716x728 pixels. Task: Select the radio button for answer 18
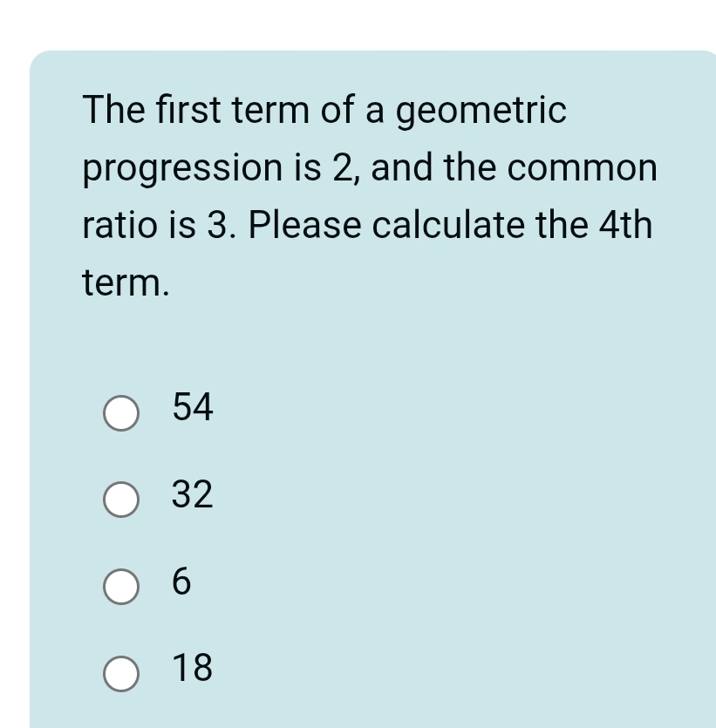[x=120, y=674]
